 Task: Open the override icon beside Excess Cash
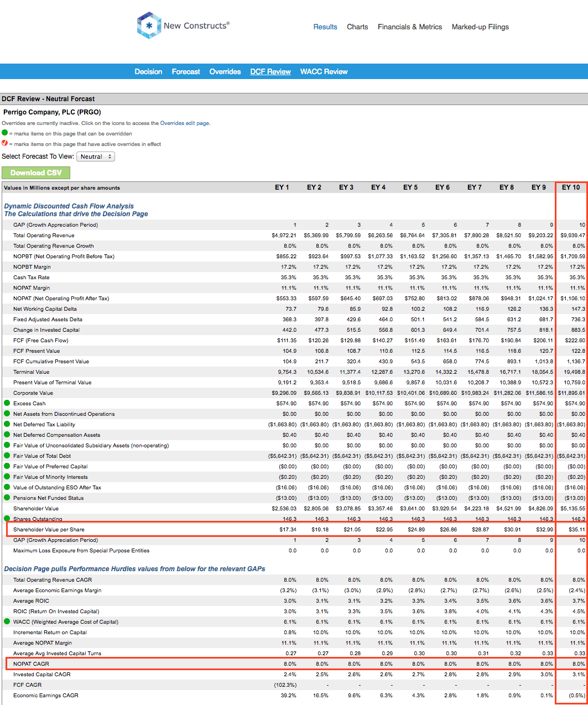pos(7,403)
